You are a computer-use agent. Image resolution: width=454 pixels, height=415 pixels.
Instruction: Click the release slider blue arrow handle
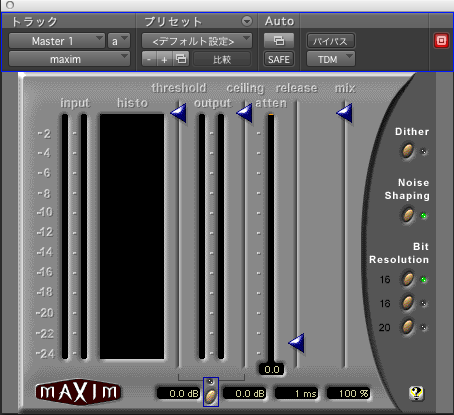coord(296,342)
